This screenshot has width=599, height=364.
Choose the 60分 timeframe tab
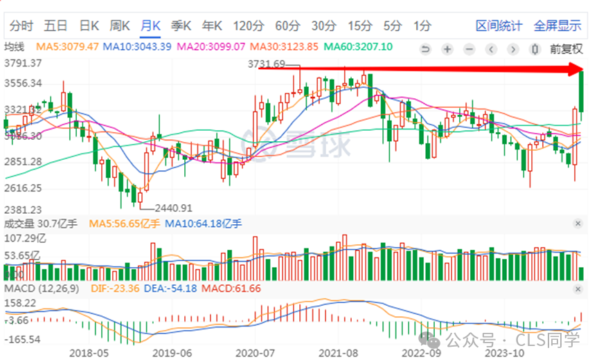[287, 26]
